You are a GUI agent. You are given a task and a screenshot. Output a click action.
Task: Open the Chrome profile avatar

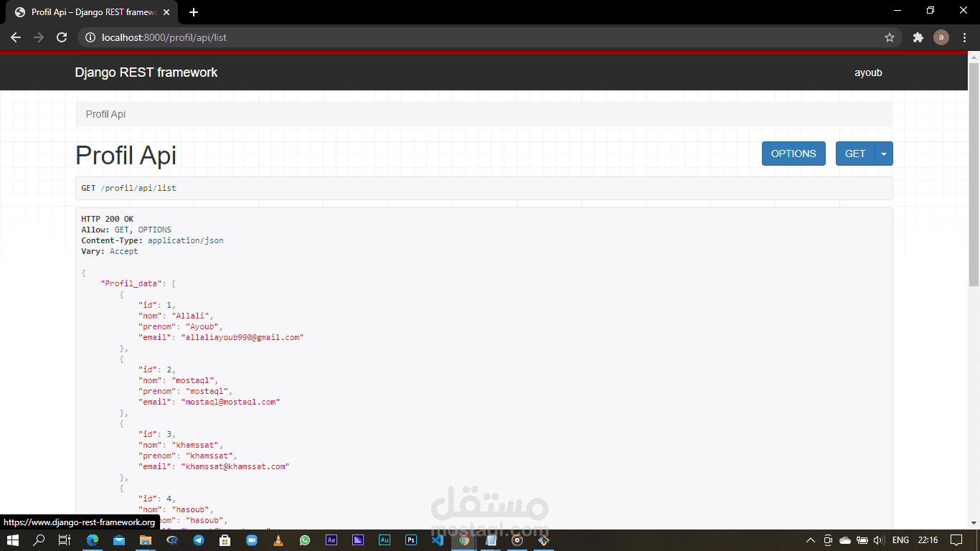click(941, 37)
